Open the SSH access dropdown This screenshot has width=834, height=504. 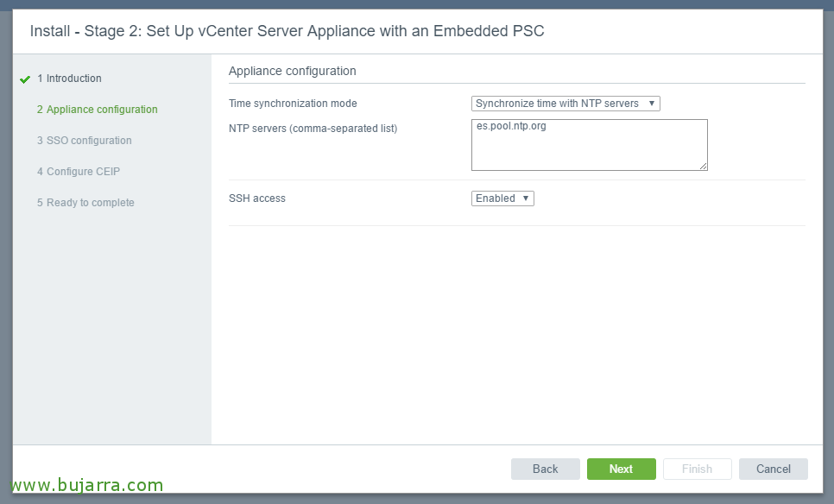(502, 198)
